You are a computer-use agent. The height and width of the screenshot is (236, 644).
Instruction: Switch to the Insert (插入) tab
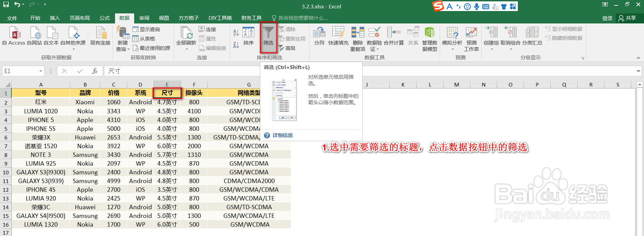(x=55, y=18)
